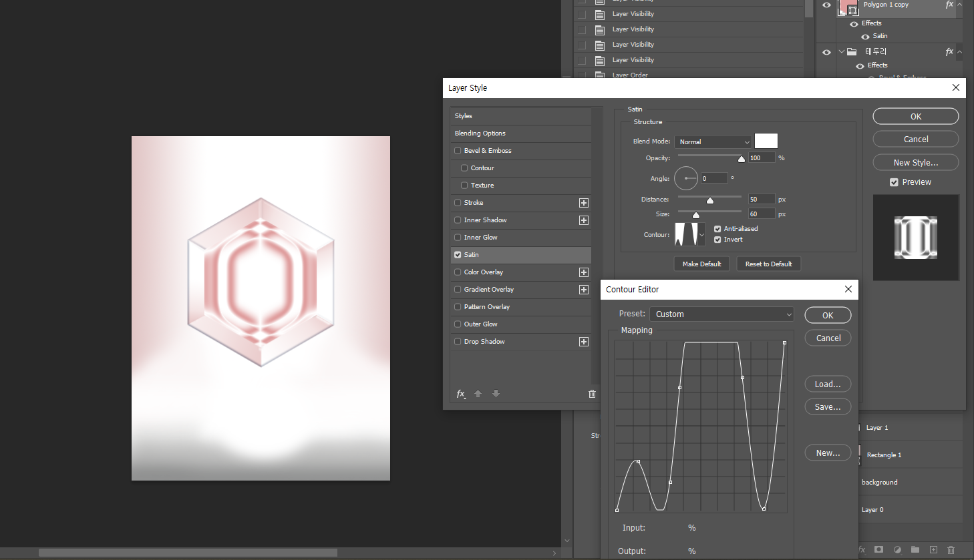Add another Stroke effect with plus icon
This screenshot has height=560, width=974.
(584, 203)
